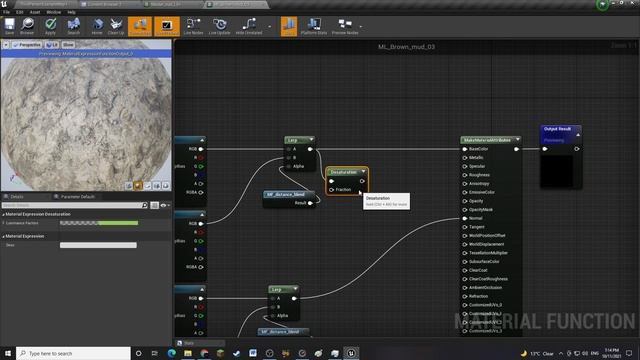
Task: Toggle the Connectors toolbar button
Action: point(140,27)
